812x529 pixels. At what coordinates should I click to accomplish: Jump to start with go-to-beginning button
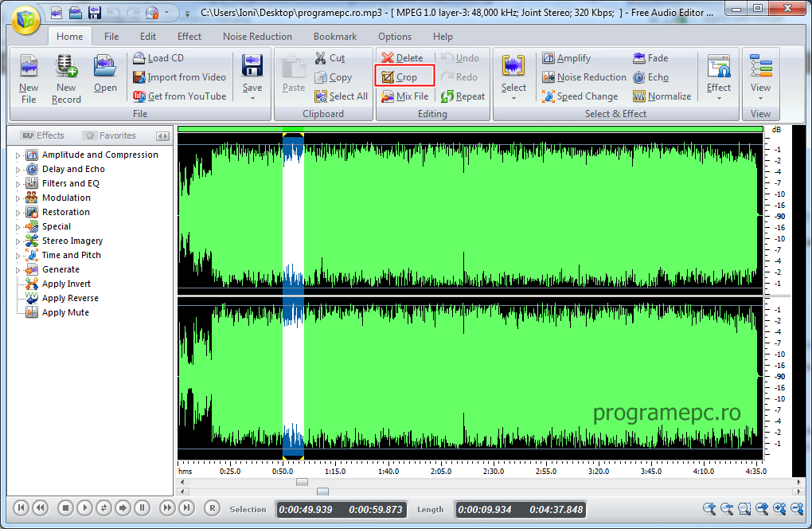coord(20,508)
